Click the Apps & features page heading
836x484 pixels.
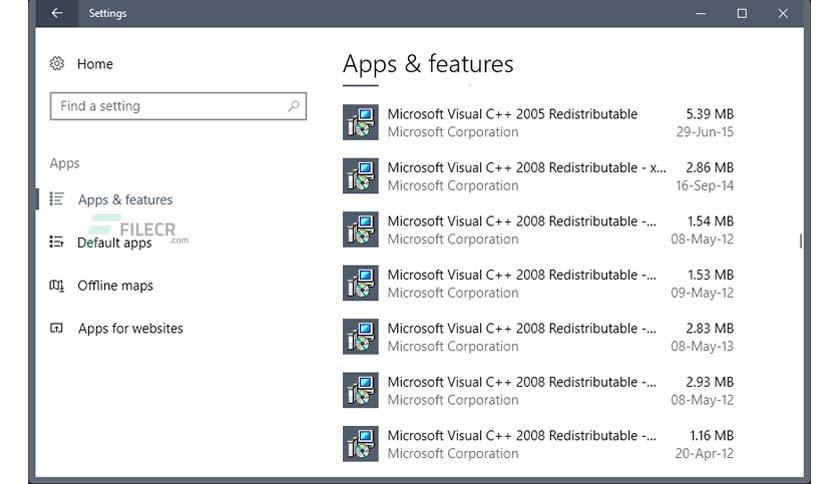428,64
